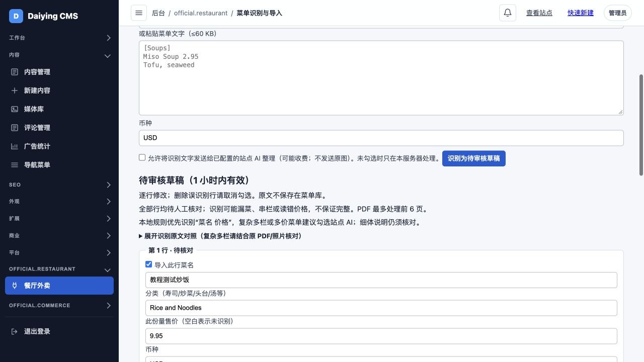Click into the menu text paste area
Image resolution: width=644 pixels, height=362 pixels.
click(x=381, y=78)
